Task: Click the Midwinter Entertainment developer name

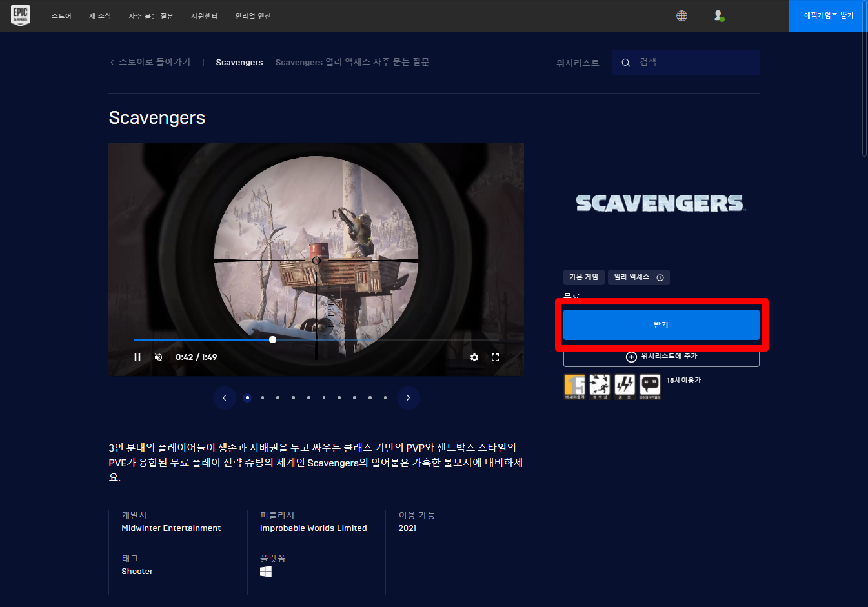Action: coord(171,528)
